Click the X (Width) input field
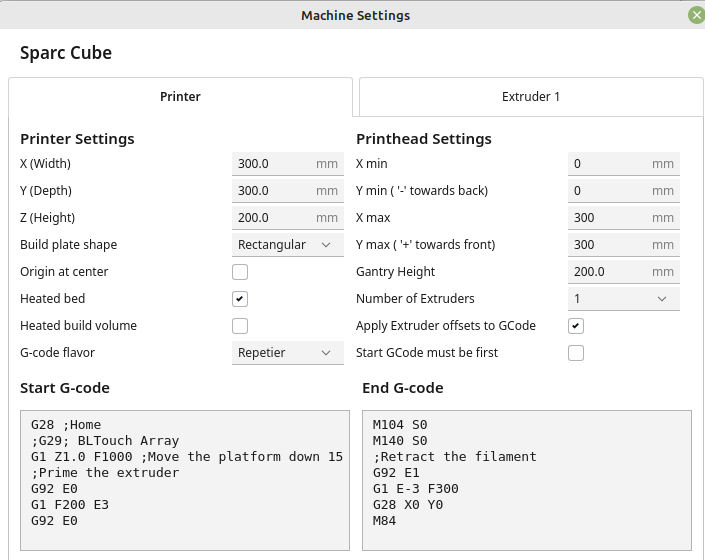This screenshot has height=560, width=705. click(x=273, y=164)
